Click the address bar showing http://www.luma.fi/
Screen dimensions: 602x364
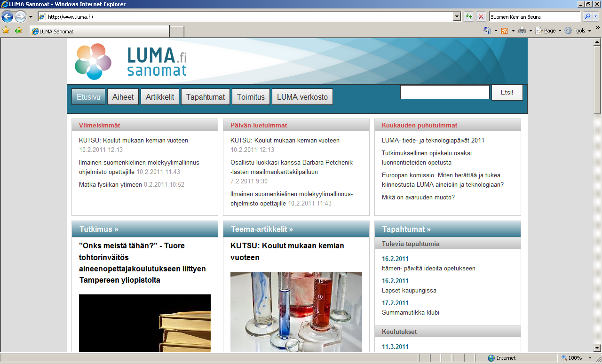coord(246,16)
